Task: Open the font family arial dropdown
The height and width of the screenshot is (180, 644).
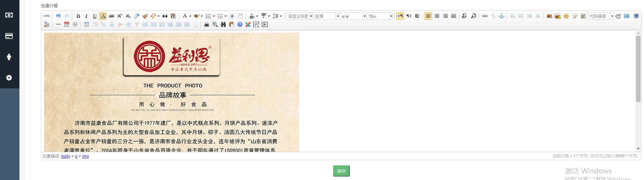Action: 364,16
